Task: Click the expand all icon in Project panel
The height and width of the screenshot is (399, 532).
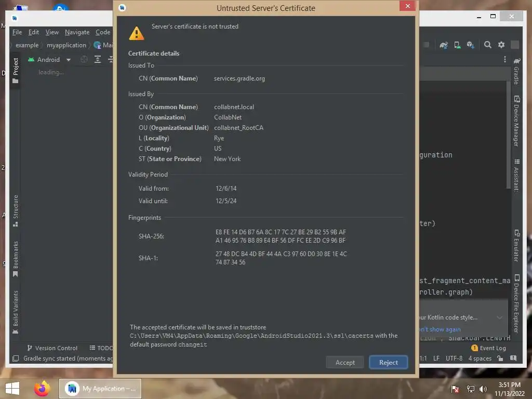Action: [x=98, y=60]
